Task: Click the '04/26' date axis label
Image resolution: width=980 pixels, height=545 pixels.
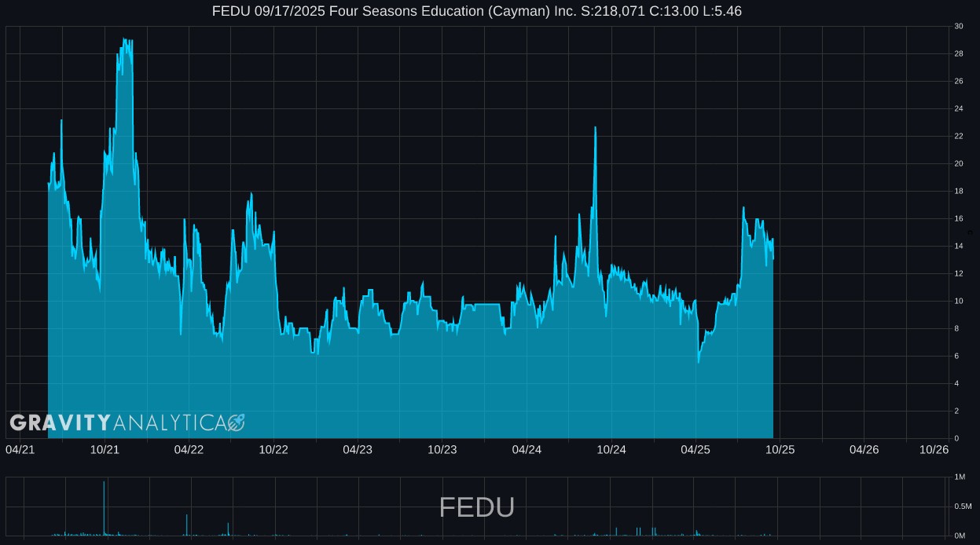Action: point(864,449)
